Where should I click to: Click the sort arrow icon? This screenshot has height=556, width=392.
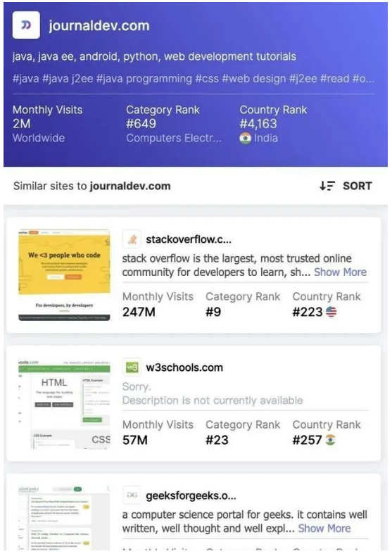(327, 186)
